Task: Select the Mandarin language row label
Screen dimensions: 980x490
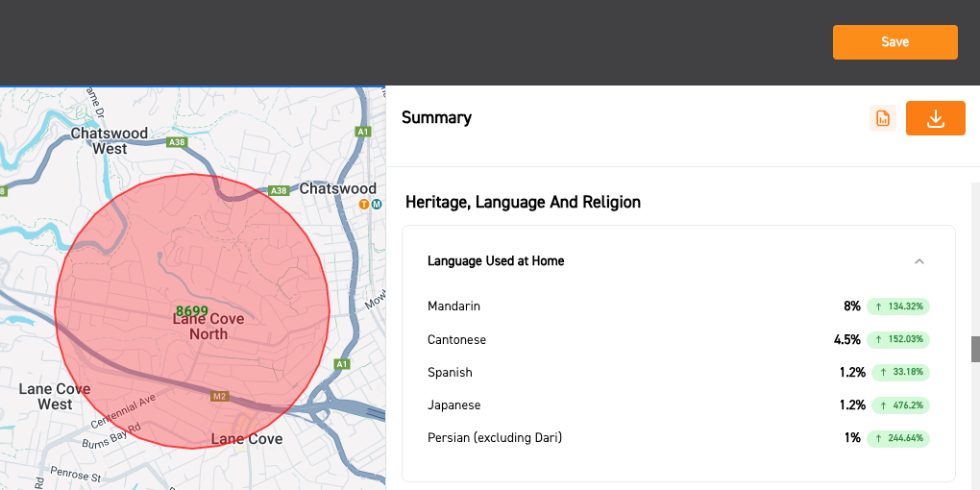Action: (453, 306)
